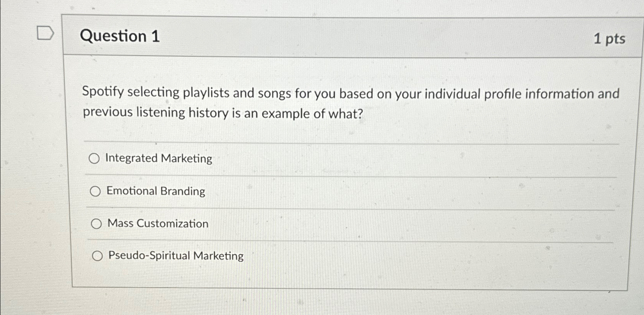Click the Mass Customization answer label
This screenshot has width=644, height=315.
pyautogui.click(x=157, y=223)
